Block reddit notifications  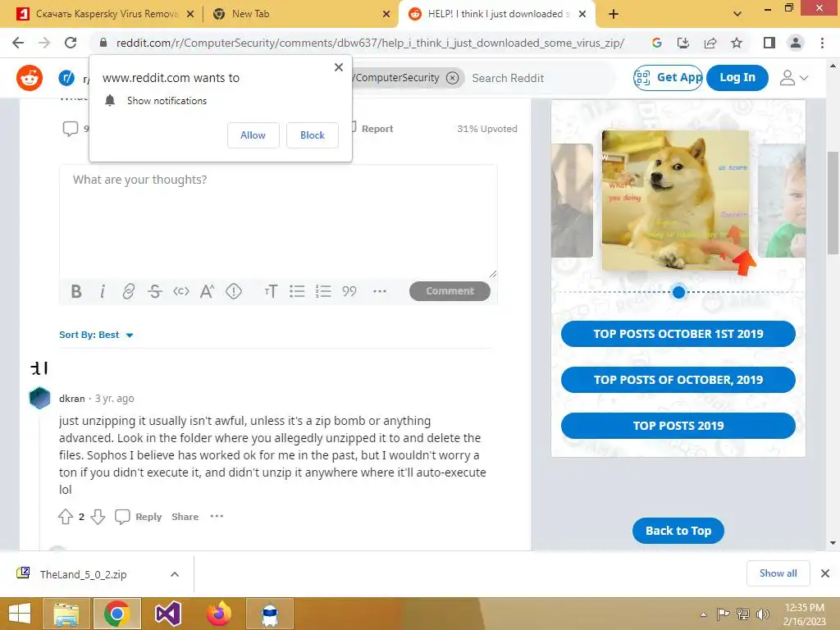[x=313, y=135]
